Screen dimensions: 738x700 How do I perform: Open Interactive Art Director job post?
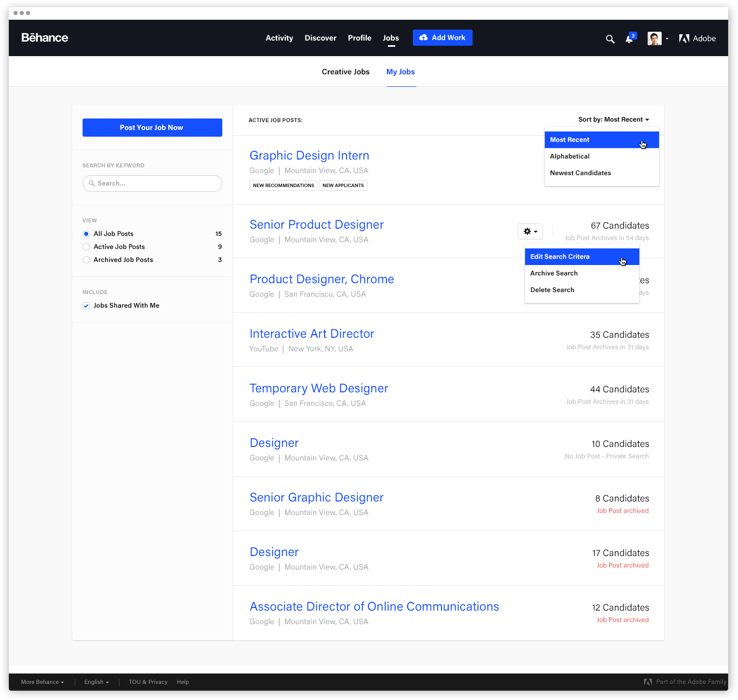[x=312, y=334]
